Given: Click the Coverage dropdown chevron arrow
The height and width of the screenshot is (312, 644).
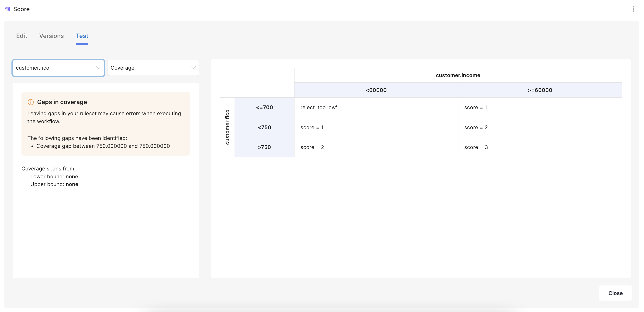Looking at the screenshot, I should pos(193,68).
